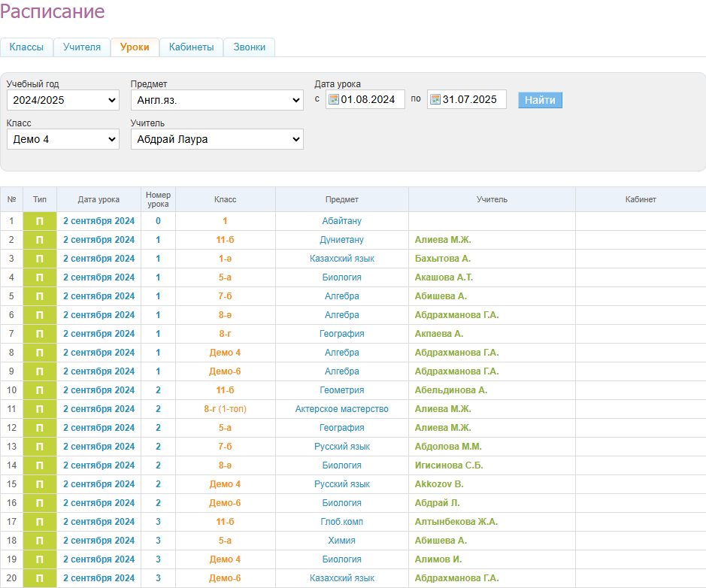Click the П type icon in row 20

coord(40,578)
